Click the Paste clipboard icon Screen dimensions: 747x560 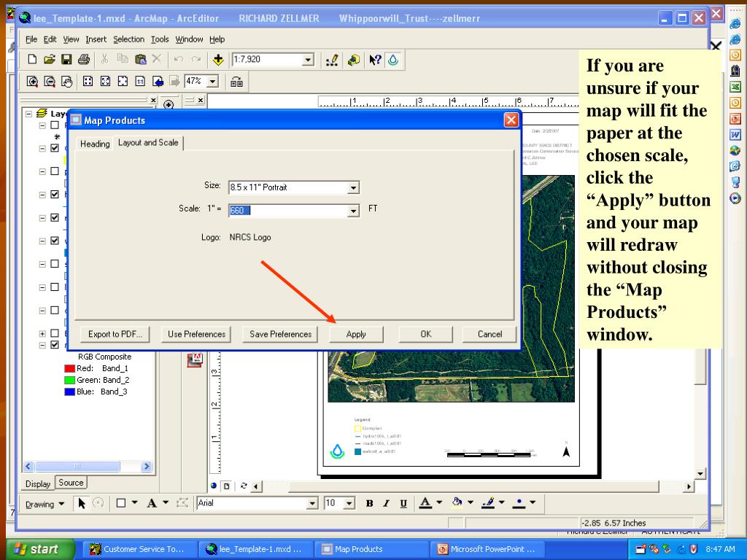tap(140, 60)
